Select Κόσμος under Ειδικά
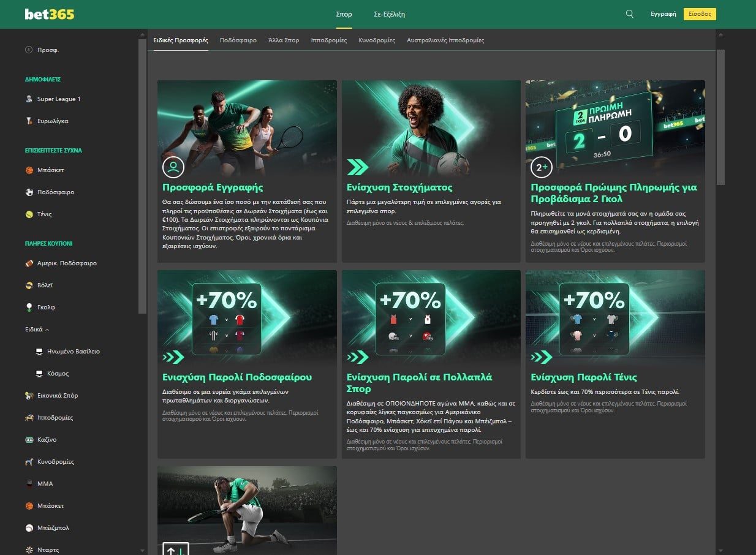This screenshot has height=555, width=756. (x=58, y=374)
